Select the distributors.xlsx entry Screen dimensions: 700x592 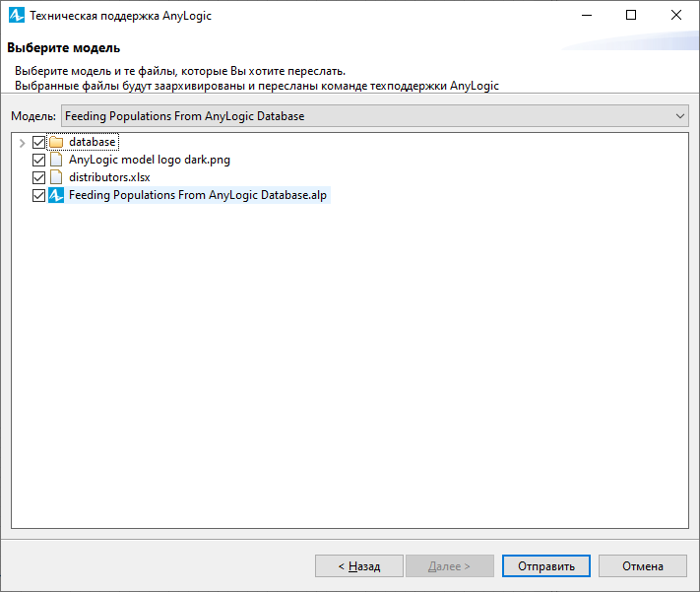pyautogui.click(x=109, y=177)
